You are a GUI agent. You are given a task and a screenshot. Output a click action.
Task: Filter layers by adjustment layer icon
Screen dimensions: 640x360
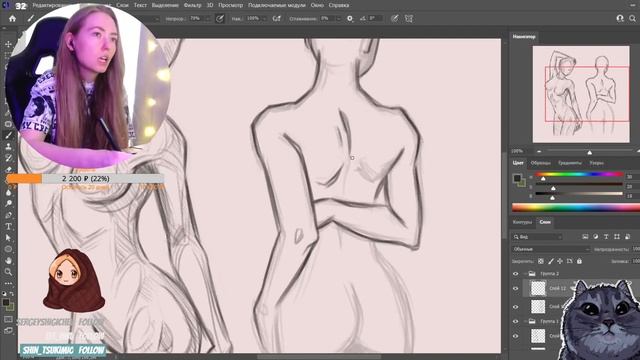(x=596, y=237)
